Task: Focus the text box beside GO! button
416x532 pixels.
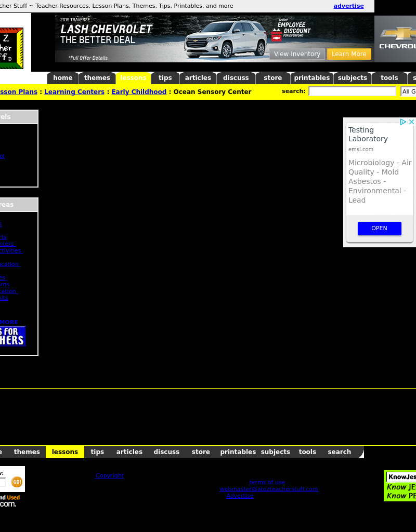Action: (x=3, y=482)
